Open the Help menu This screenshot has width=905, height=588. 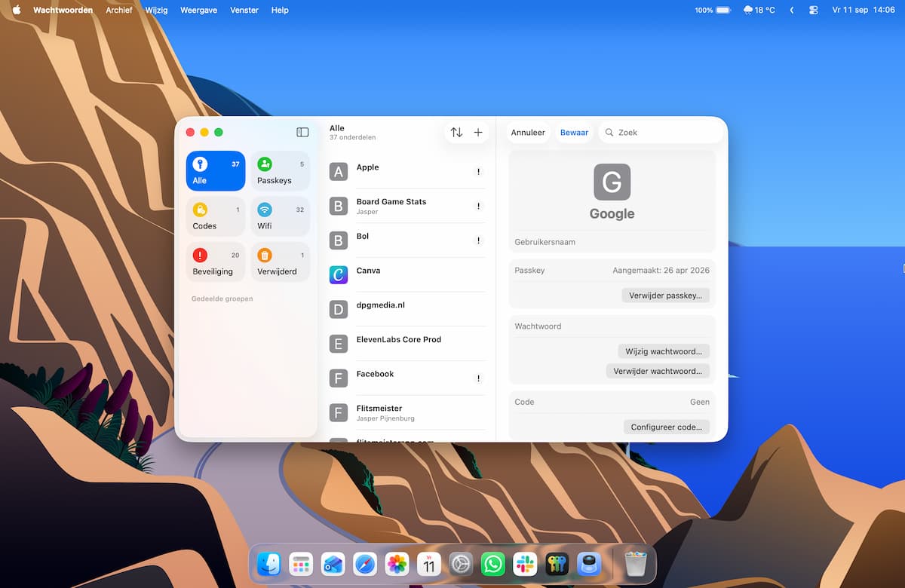[280, 11]
